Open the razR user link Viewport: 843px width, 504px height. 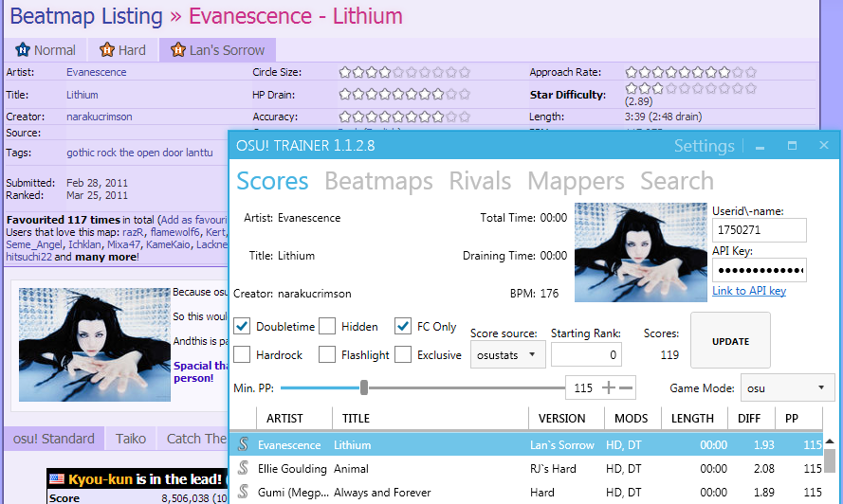pos(133,232)
